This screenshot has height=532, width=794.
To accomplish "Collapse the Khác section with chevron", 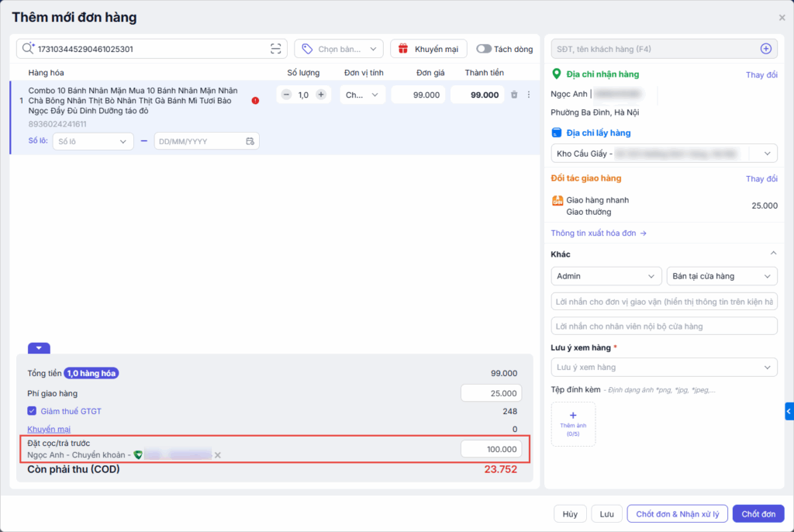I will coord(772,254).
